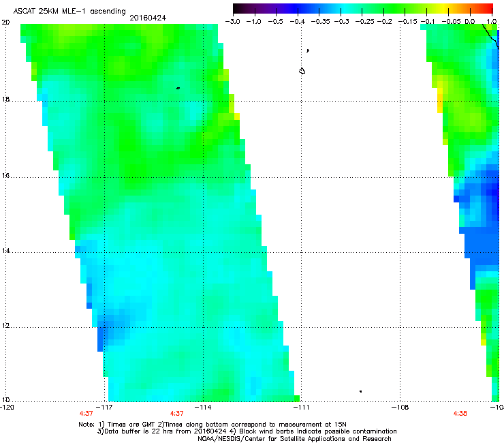
Task: Click the color bar label -0.3
Action: [341, 22]
